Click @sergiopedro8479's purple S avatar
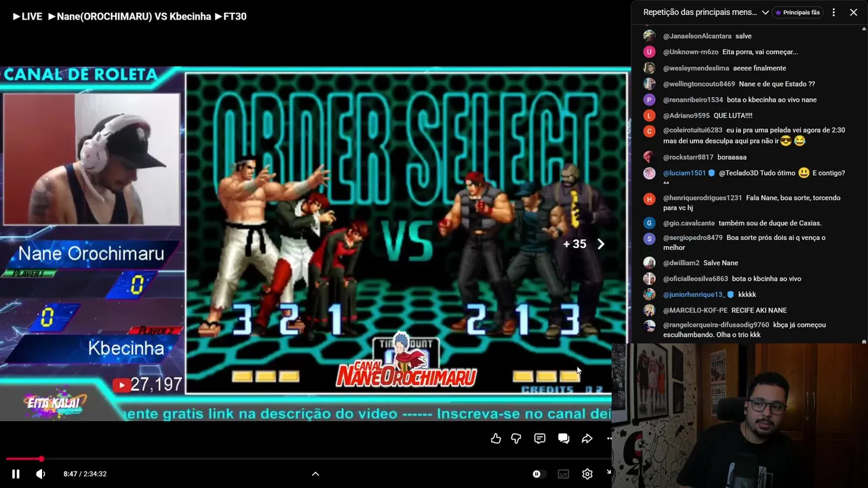The height and width of the screenshot is (488, 868). coord(649,239)
